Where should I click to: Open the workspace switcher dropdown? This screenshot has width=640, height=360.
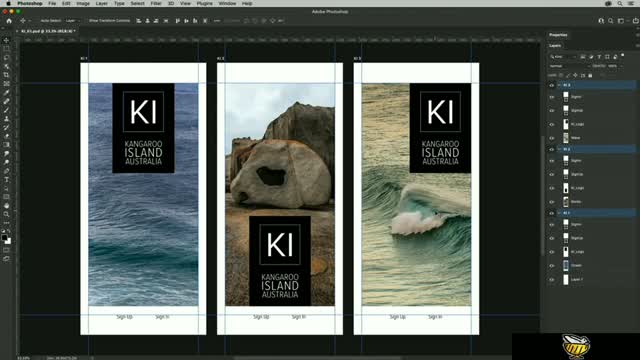[622, 21]
